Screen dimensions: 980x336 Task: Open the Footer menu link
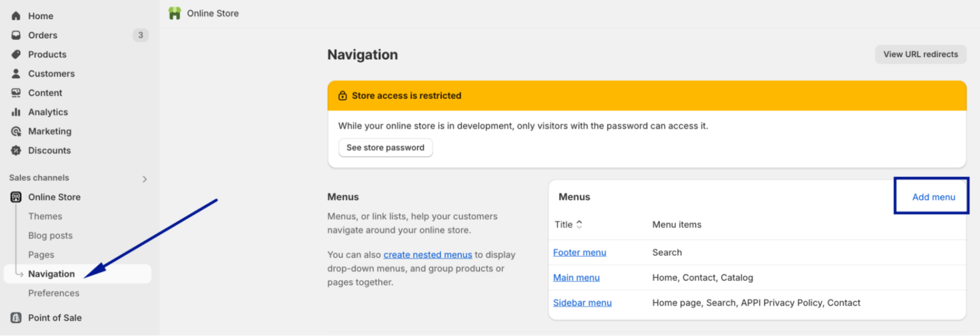pyautogui.click(x=579, y=252)
